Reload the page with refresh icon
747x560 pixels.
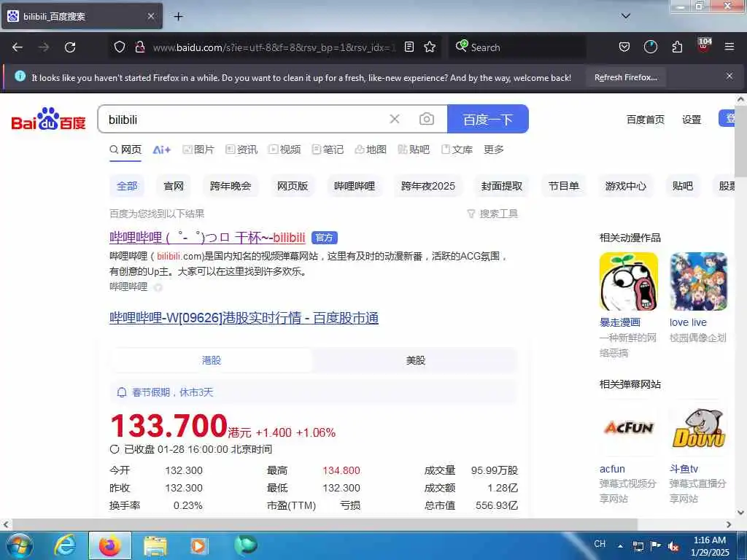(70, 47)
